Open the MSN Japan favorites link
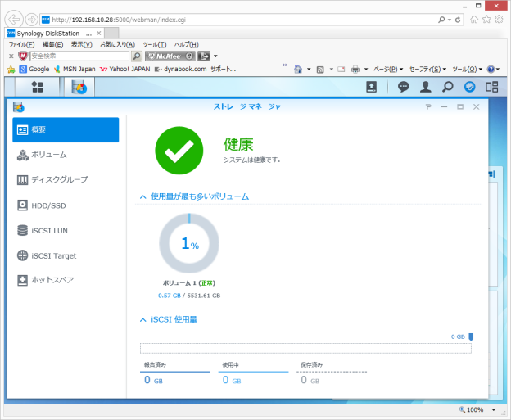Image resolution: width=511 pixels, height=420 pixels. coord(75,69)
